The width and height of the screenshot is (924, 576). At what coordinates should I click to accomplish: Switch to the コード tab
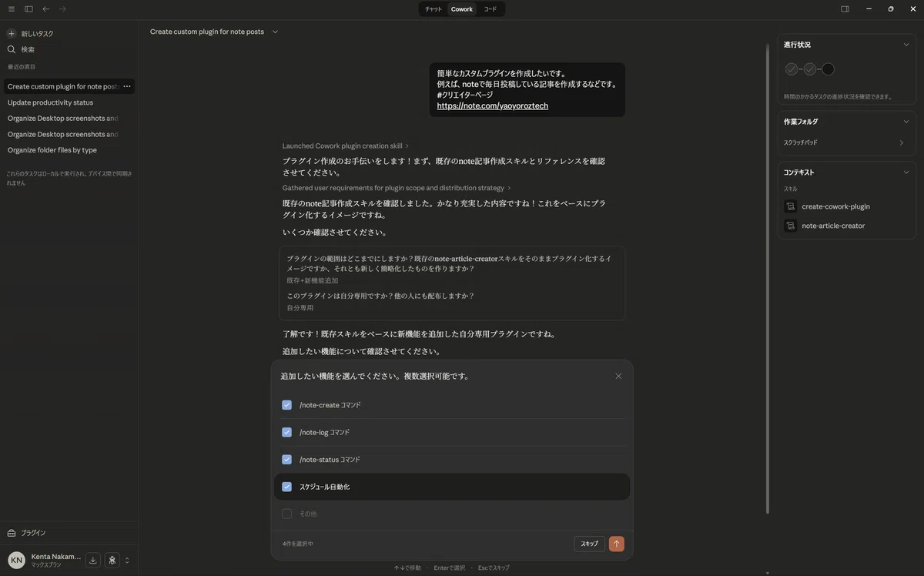click(490, 9)
